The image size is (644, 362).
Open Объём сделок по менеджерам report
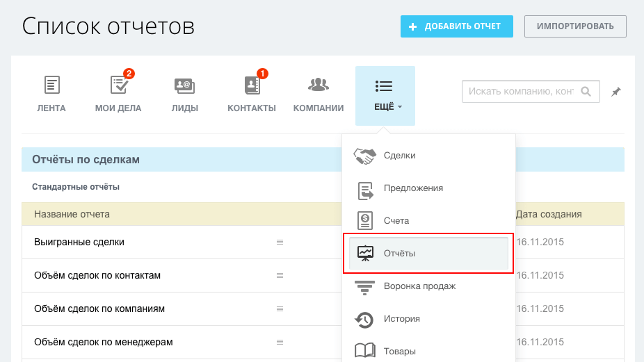[x=104, y=342]
